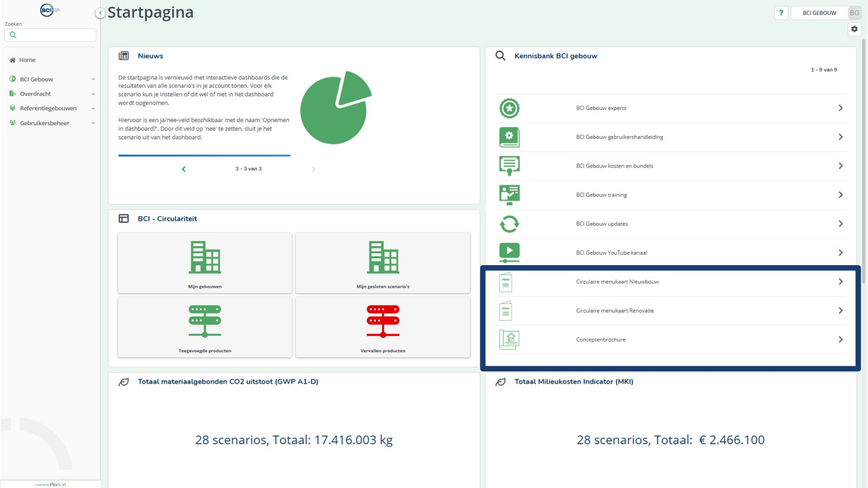Expand the Referentiegebouwen chevron

pos(93,108)
